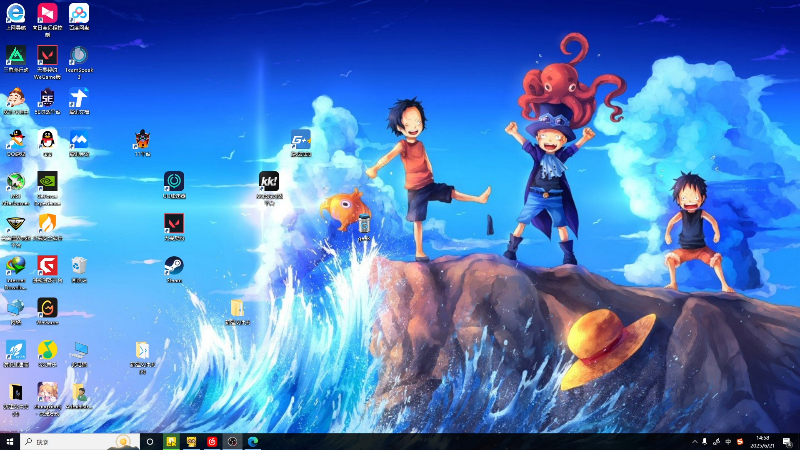Viewport: 800px width, 450px height.
Task: Expand the hidden system tray icons chevron
Action: tap(694, 442)
